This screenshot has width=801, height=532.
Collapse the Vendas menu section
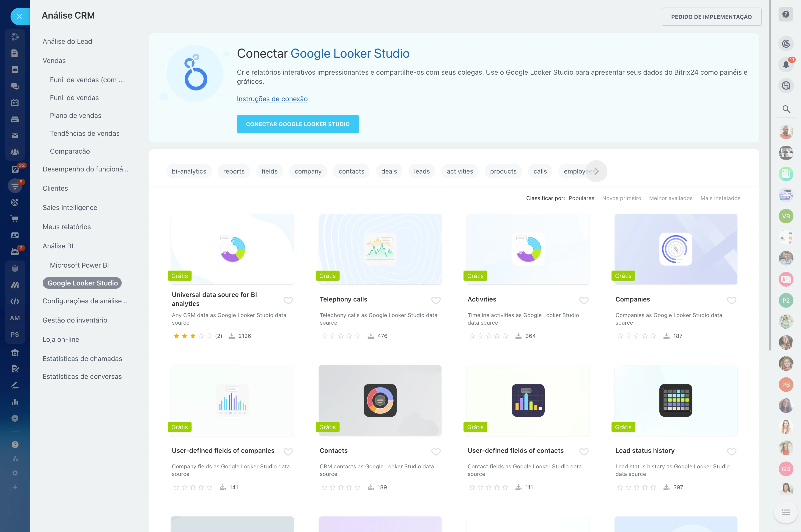tap(54, 61)
